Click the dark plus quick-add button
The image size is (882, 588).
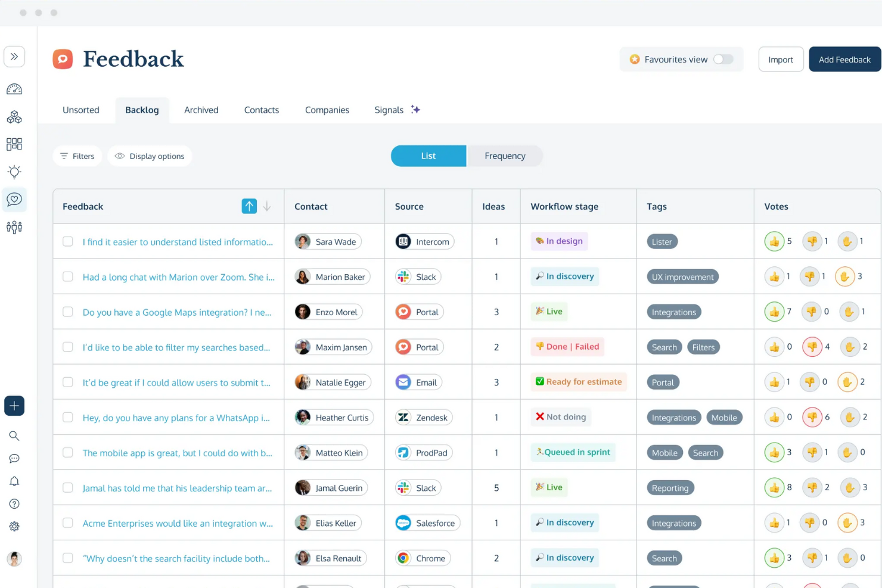click(14, 406)
